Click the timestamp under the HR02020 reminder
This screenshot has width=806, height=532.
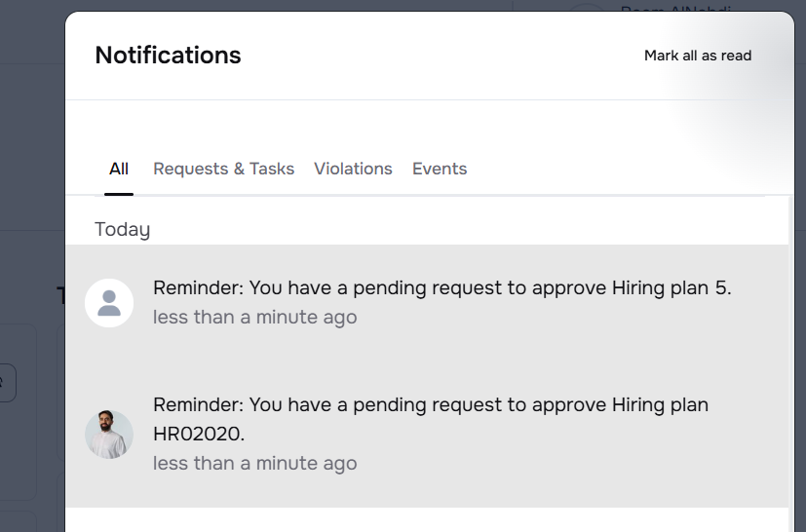(x=254, y=464)
